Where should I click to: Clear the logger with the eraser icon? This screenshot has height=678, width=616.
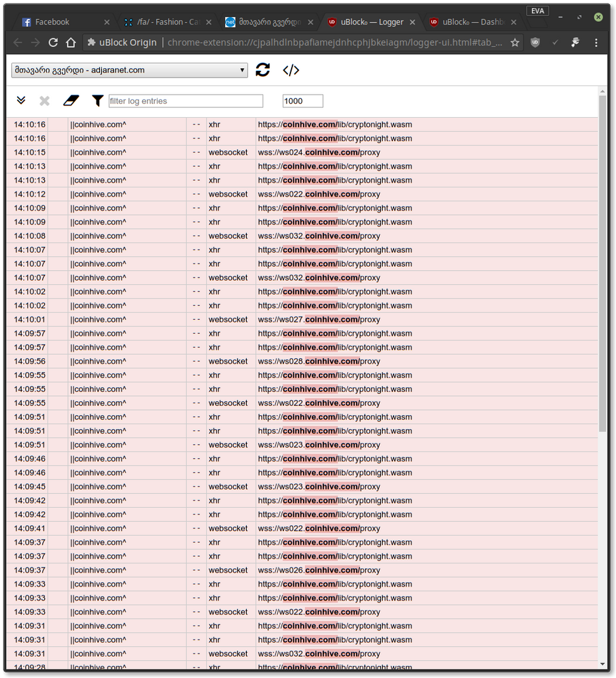click(71, 101)
